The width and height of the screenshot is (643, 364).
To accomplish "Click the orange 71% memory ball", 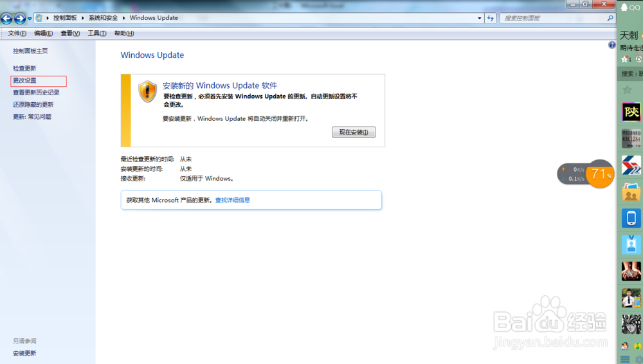I will point(601,174).
